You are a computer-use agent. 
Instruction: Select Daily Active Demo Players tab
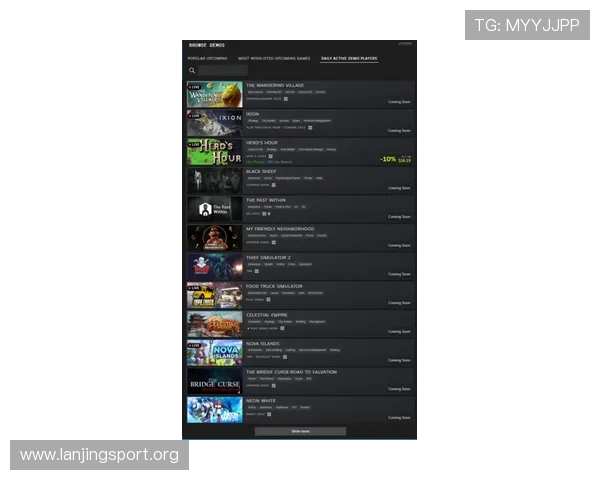pos(349,59)
